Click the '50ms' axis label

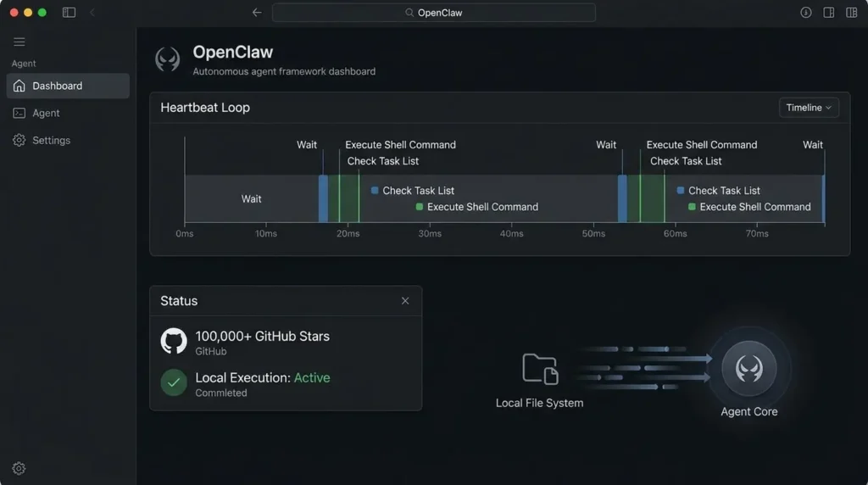coord(593,234)
